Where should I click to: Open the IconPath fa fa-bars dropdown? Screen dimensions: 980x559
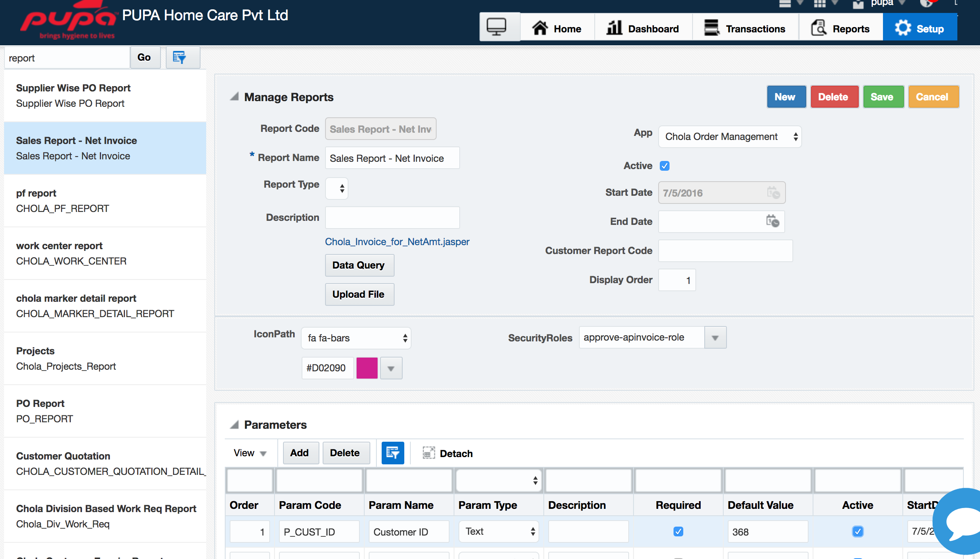(x=356, y=338)
